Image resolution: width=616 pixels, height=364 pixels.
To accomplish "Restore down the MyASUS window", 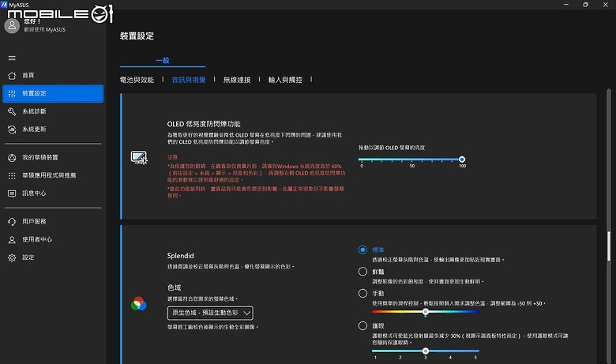I will click(585, 4).
